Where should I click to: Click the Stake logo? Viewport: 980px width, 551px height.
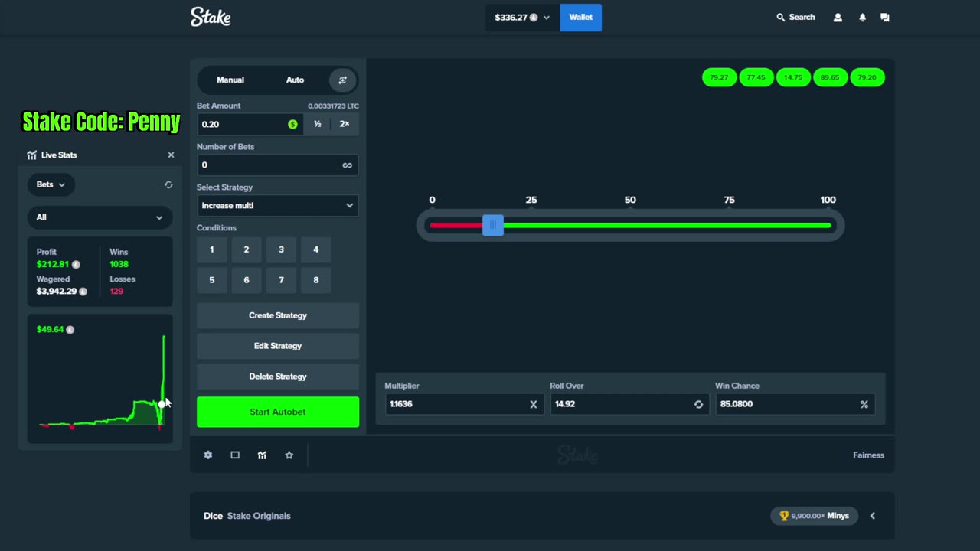(211, 17)
